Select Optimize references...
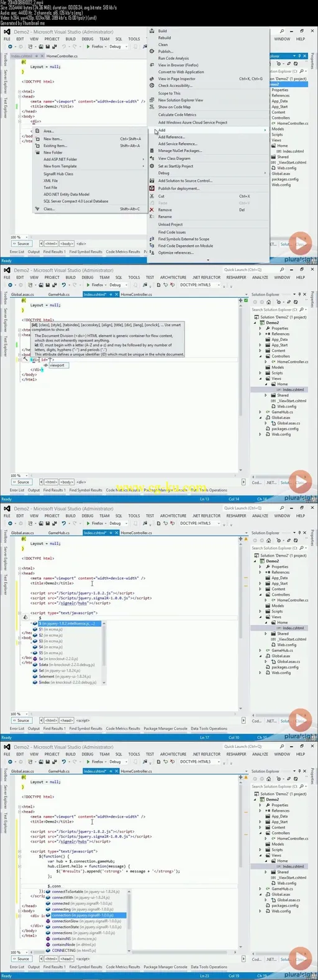 point(176,252)
